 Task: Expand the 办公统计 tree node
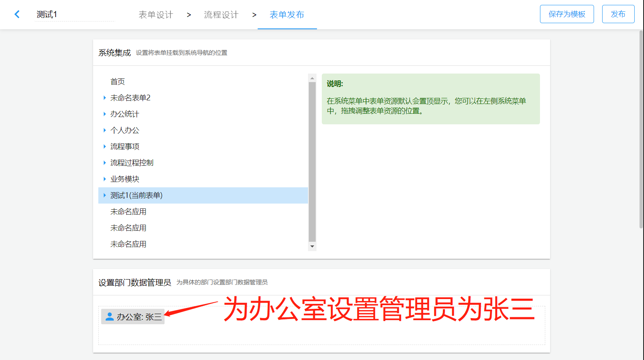tap(104, 114)
